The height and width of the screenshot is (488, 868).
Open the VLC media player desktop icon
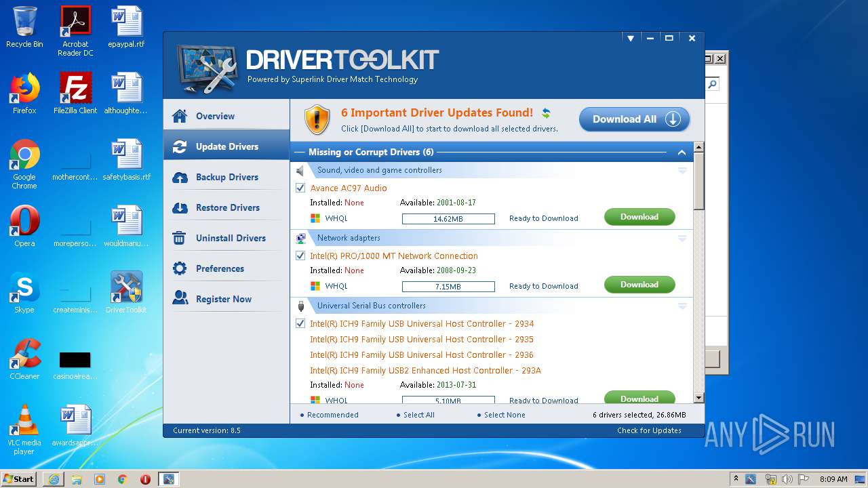(x=24, y=429)
